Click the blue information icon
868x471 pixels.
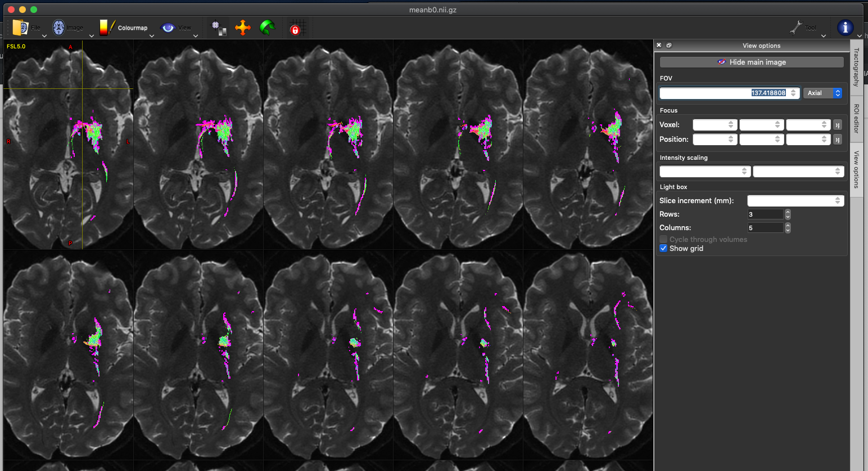pos(846,26)
